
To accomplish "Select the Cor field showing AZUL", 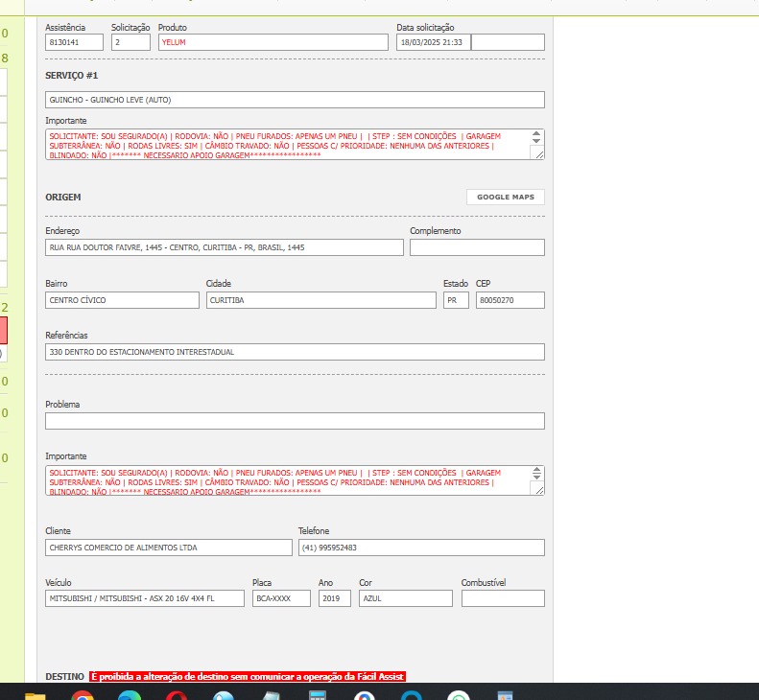I will [x=406, y=598].
